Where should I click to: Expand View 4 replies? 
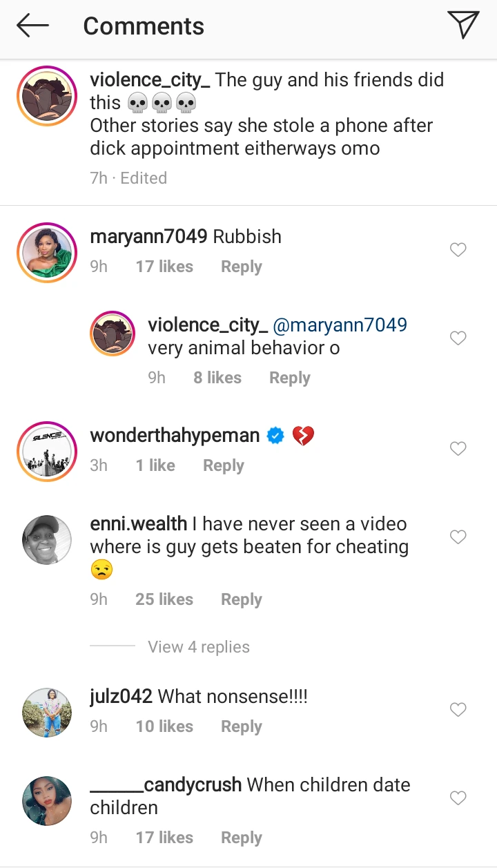point(199,647)
